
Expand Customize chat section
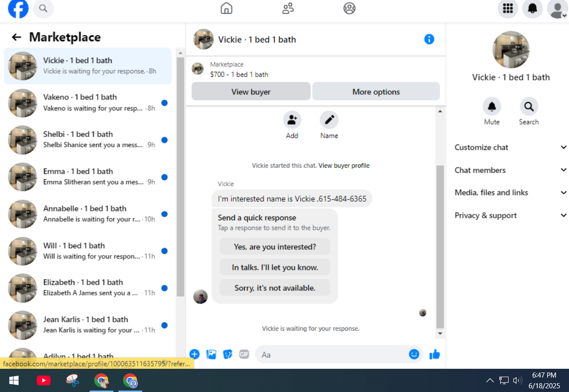[x=510, y=147]
